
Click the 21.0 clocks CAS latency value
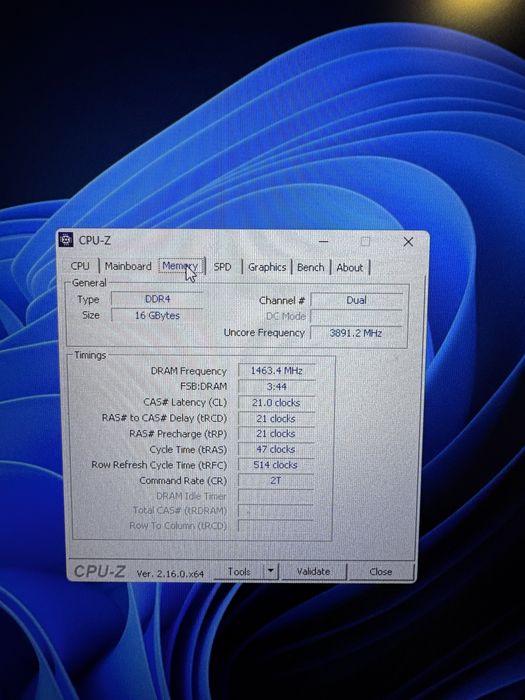pyautogui.click(x=276, y=403)
